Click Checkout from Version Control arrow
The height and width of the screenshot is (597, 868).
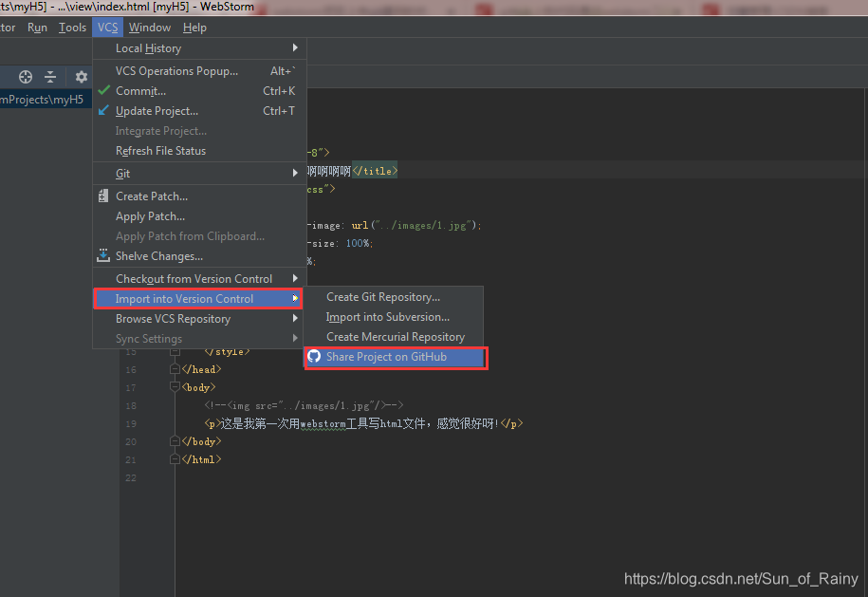295,278
